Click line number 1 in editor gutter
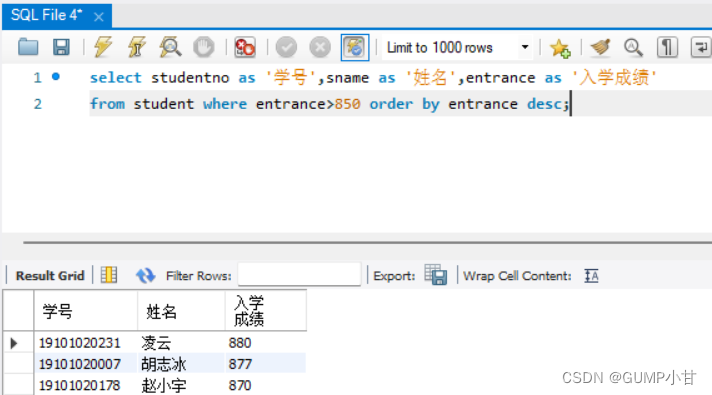Viewport: 712px width, 395px height. pyautogui.click(x=37, y=78)
